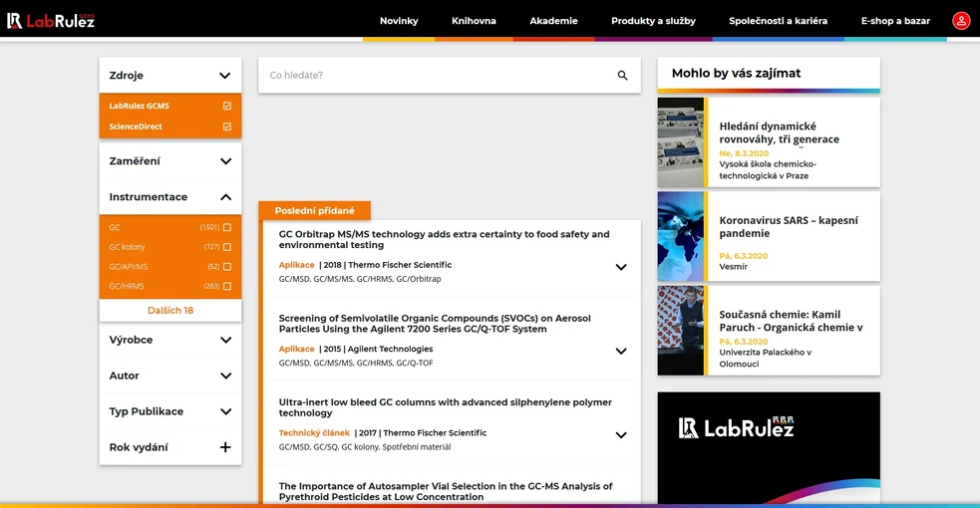Open the Knihovna menu item
Screen dimensions: 980x508
pyautogui.click(x=474, y=21)
